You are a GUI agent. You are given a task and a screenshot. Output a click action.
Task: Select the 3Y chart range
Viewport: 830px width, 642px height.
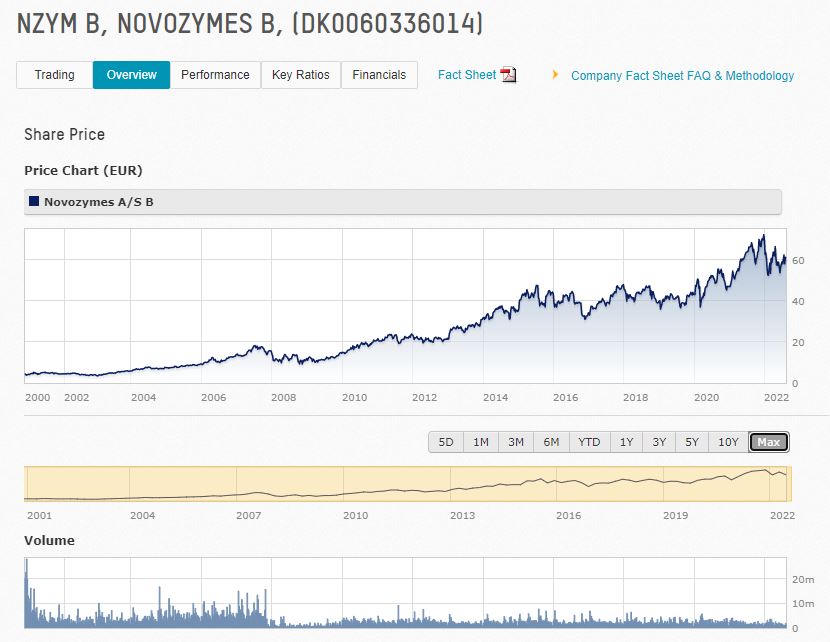click(x=658, y=440)
